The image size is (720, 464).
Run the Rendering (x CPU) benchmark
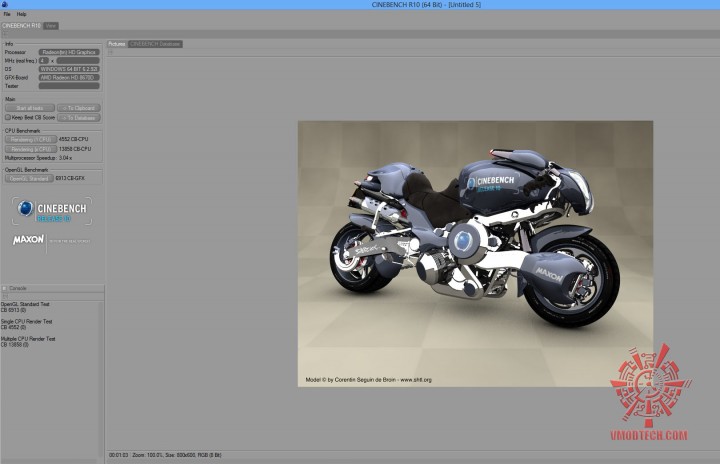tap(31, 149)
